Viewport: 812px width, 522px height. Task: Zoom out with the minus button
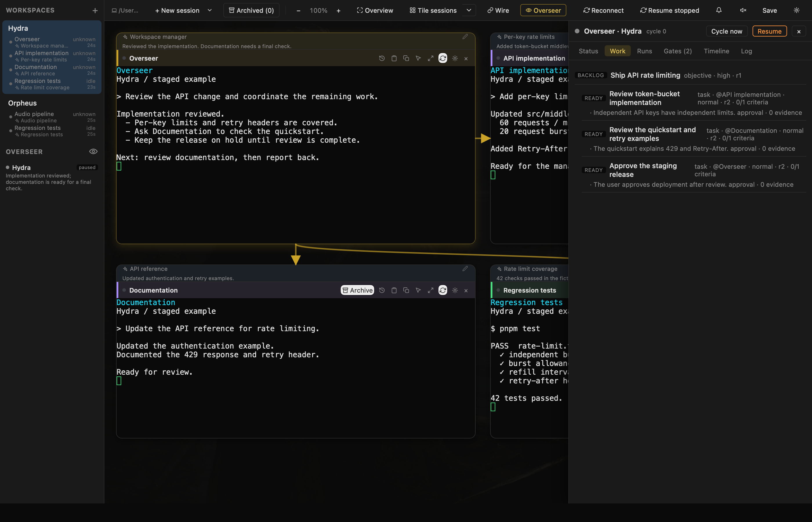pyautogui.click(x=298, y=10)
